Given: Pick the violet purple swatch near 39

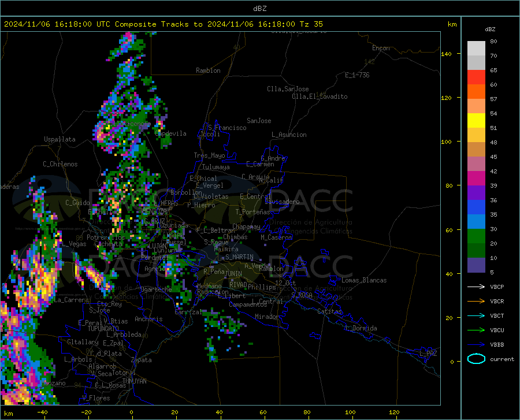Looking at the screenshot, I should click(476, 193).
